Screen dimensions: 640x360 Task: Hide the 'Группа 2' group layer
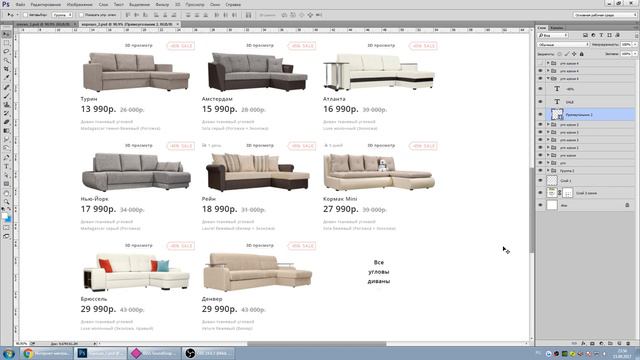[540, 171]
